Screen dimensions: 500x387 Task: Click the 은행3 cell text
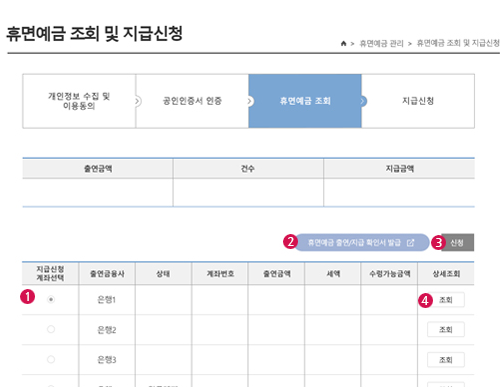[106, 360]
